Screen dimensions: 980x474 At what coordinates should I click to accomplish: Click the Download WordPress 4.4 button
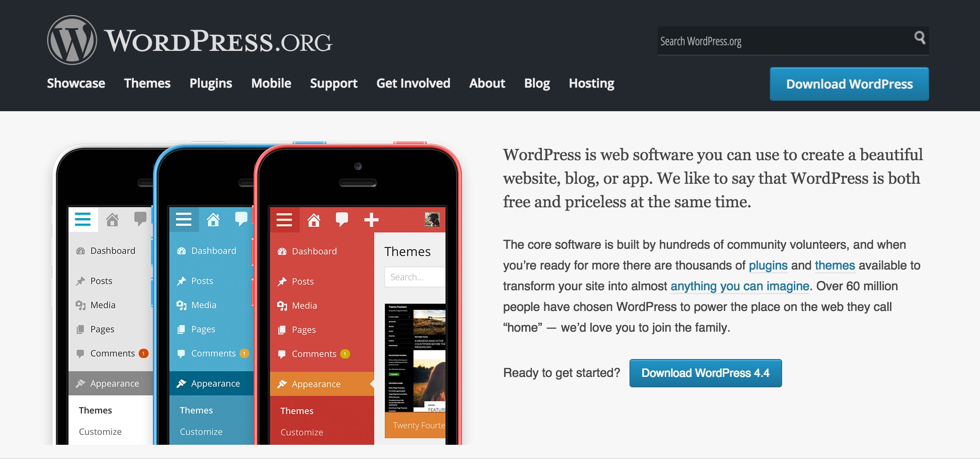tap(705, 373)
